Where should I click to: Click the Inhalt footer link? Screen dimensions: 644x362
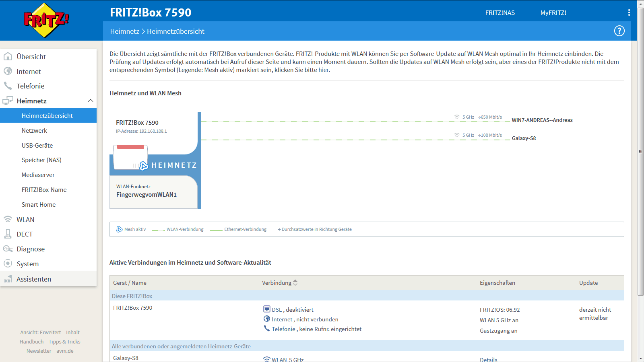[x=73, y=332]
